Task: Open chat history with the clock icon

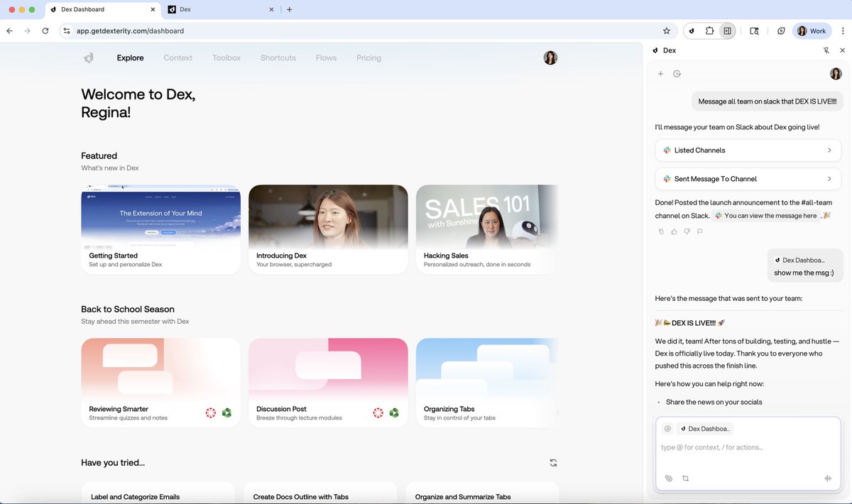Action: pos(677,74)
